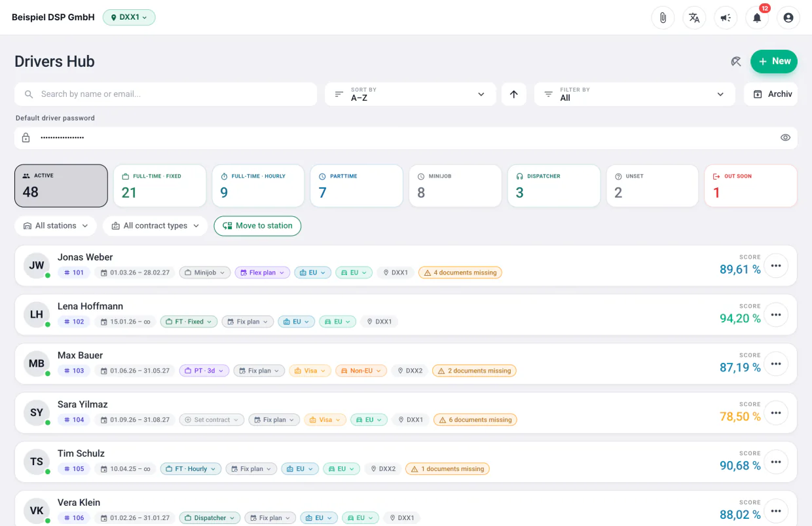The image size is (812, 526).
Task: Click the SY avatar for Sara Yilmaz
Action: click(x=37, y=413)
